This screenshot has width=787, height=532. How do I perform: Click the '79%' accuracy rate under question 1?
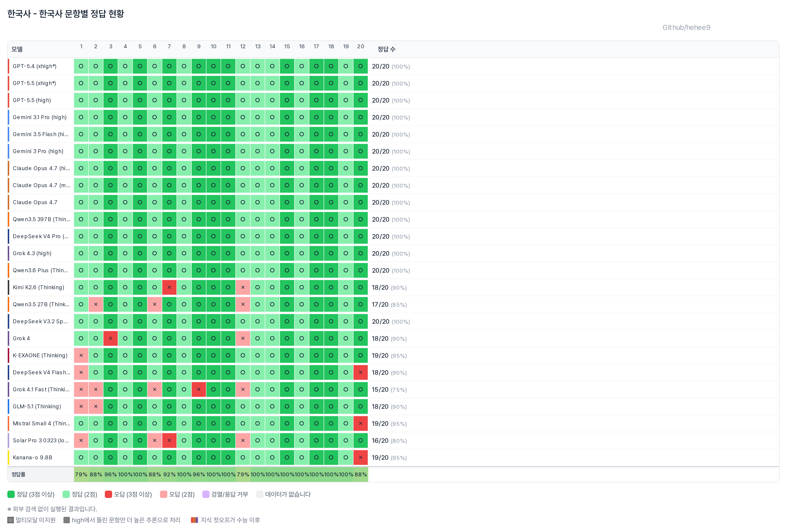pos(81,475)
